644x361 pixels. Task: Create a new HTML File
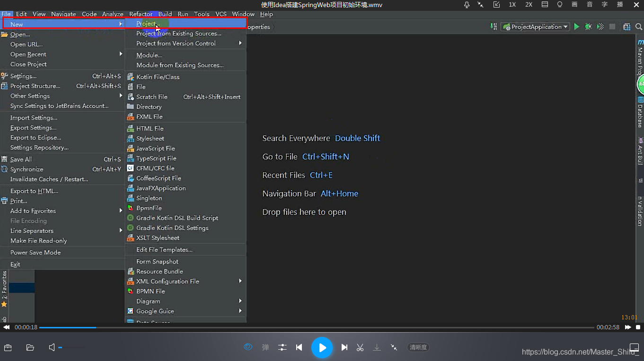(185, 129)
